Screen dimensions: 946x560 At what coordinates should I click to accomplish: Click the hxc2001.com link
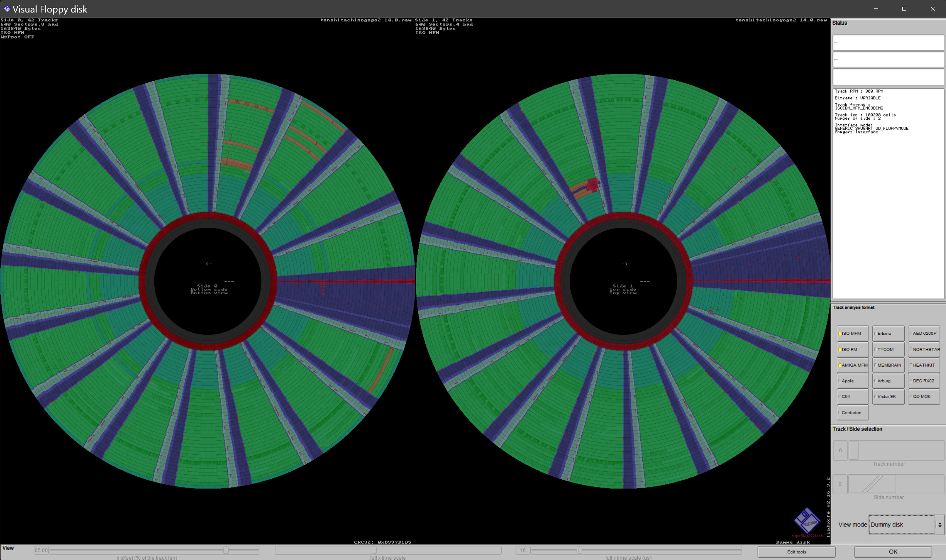coord(807,536)
